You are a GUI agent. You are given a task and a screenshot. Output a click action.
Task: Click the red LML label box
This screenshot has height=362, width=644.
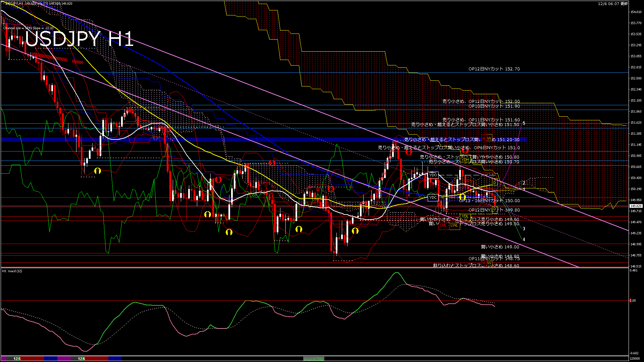tap(443, 225)
